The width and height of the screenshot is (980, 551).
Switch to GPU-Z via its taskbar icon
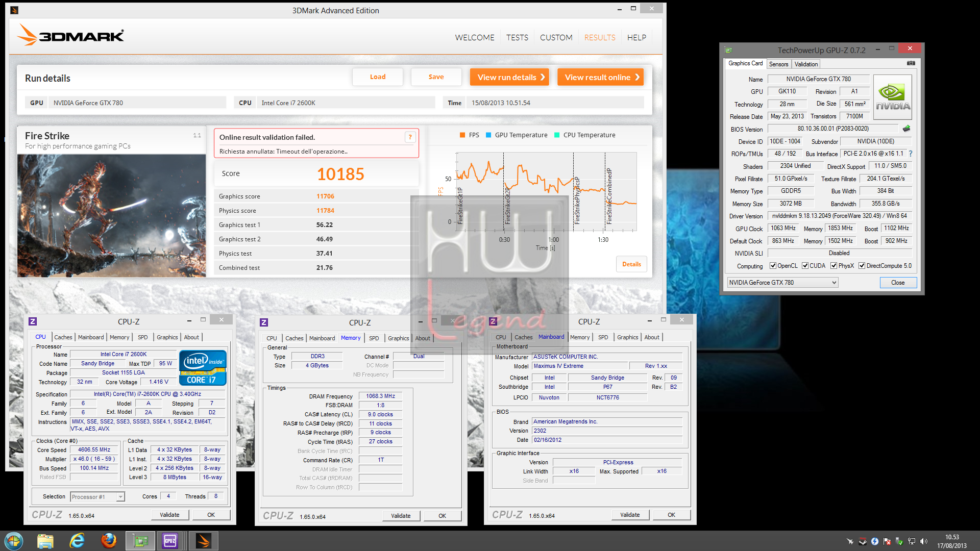(x=140, y=541)
